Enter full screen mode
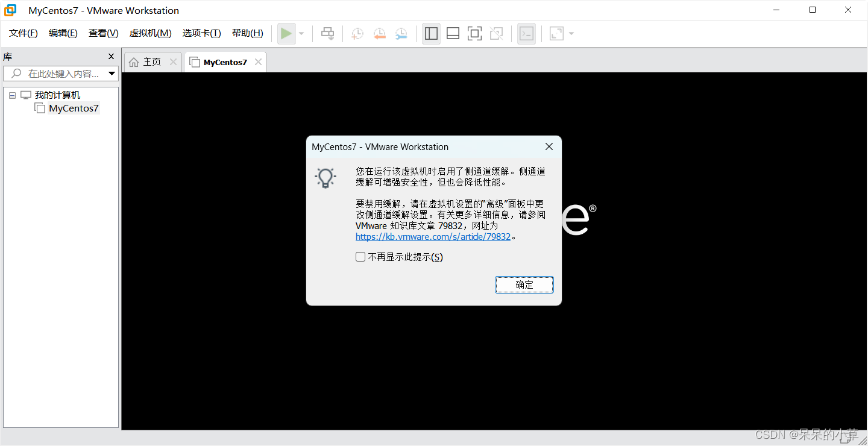868x446 pixels. (x=474, y=33)
